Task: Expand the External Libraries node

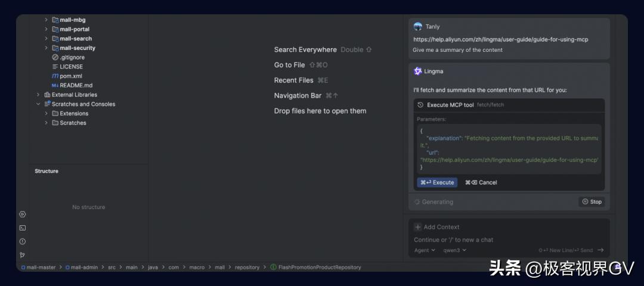Action: click(x=38, y=95)
